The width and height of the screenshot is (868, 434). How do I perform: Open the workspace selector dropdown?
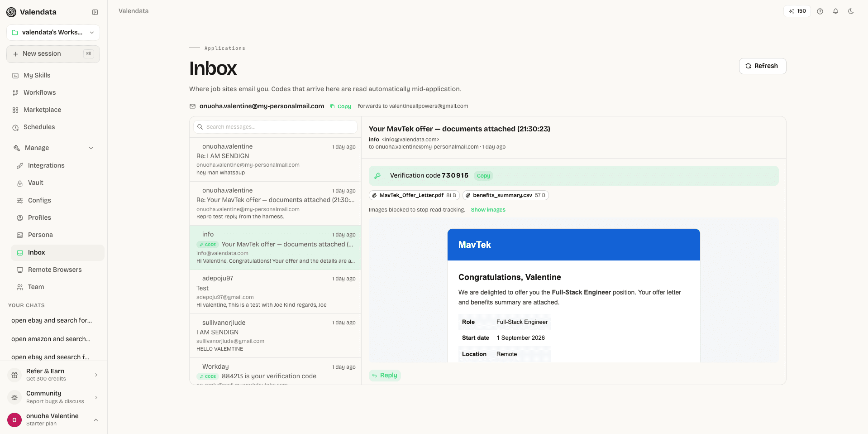(53, 33)
